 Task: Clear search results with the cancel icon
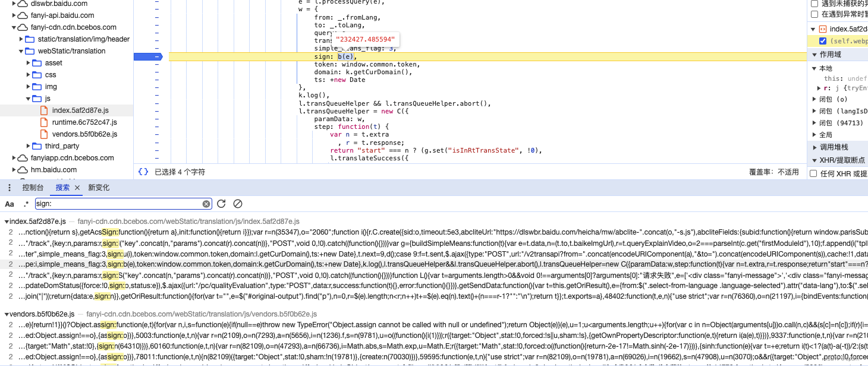pos(238,204)
